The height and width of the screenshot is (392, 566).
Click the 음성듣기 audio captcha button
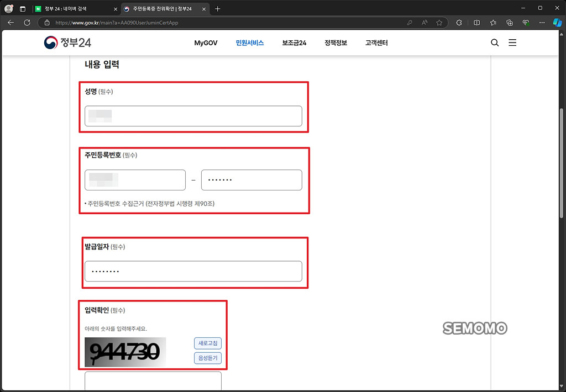click(x=208, y=358)
